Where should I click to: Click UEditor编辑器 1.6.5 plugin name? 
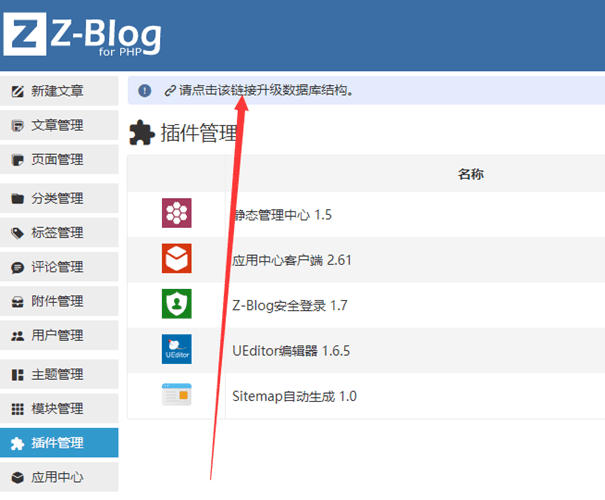(291, 351)
